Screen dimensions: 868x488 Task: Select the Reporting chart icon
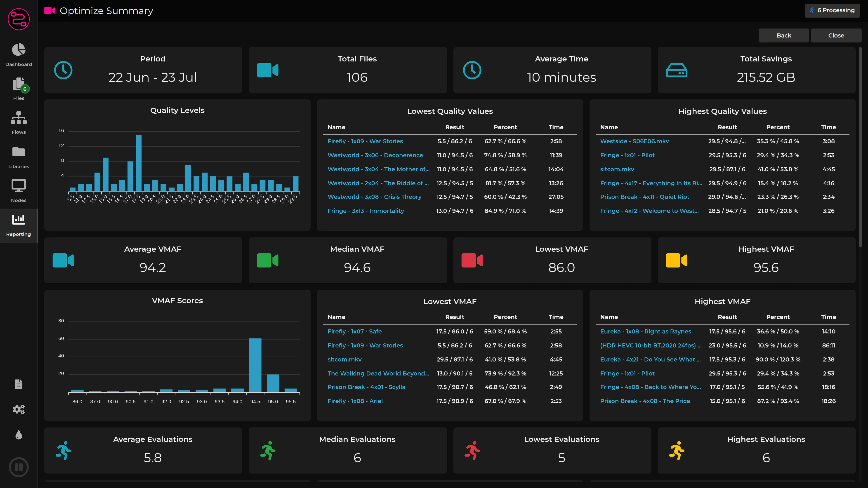(19, 220)
